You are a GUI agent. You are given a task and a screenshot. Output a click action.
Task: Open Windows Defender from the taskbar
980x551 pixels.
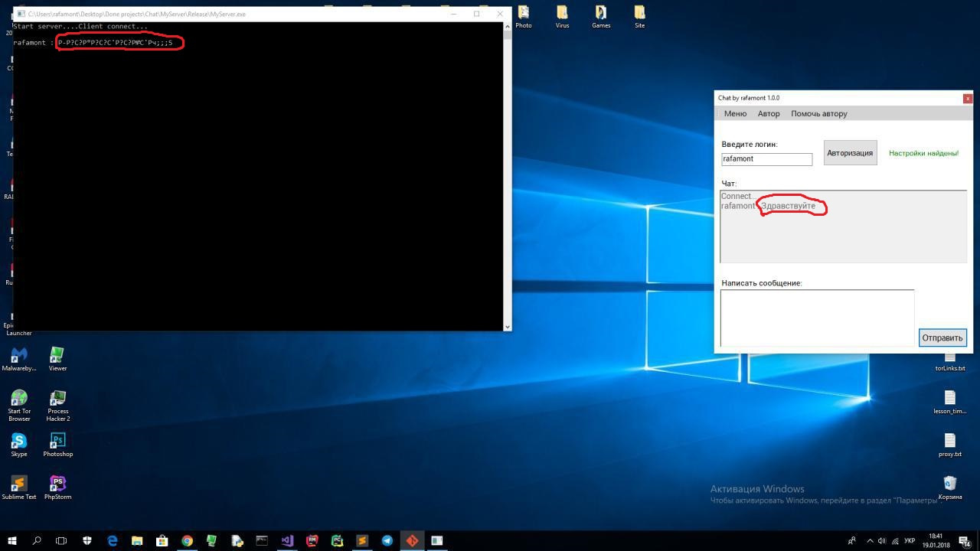[87, 540]
